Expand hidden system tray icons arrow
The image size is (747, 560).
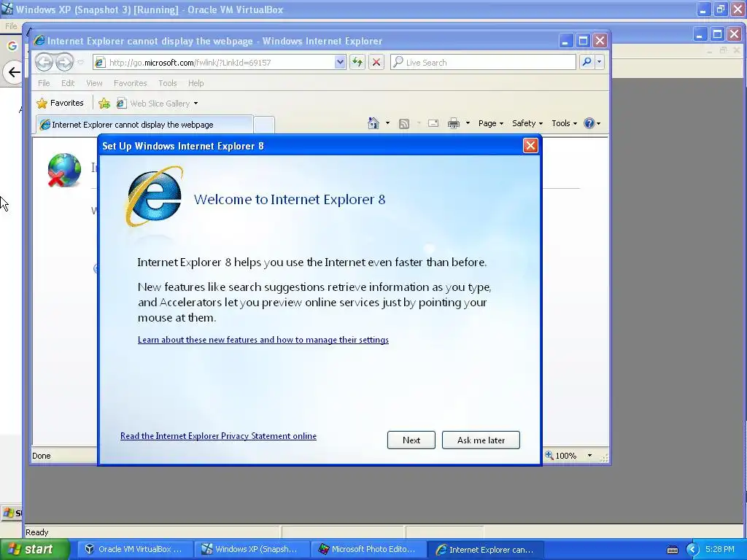pyautogui.click(x=693, y=550)
